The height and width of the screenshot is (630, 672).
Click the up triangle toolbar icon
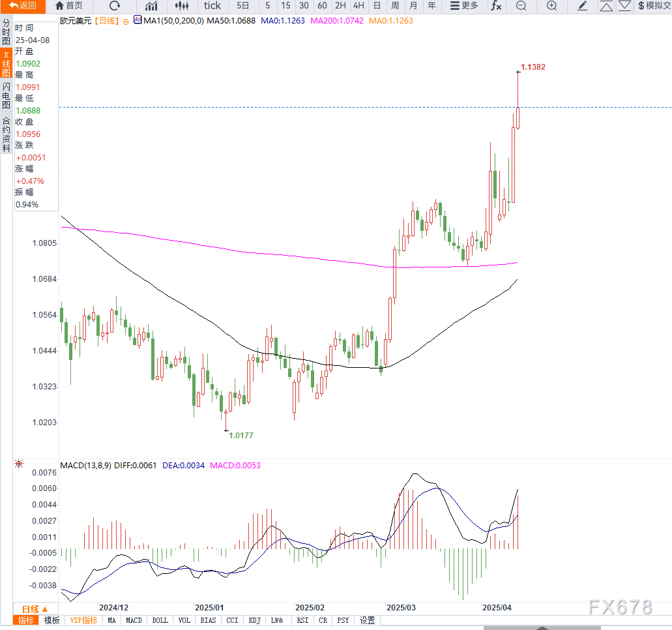point(606,6)
